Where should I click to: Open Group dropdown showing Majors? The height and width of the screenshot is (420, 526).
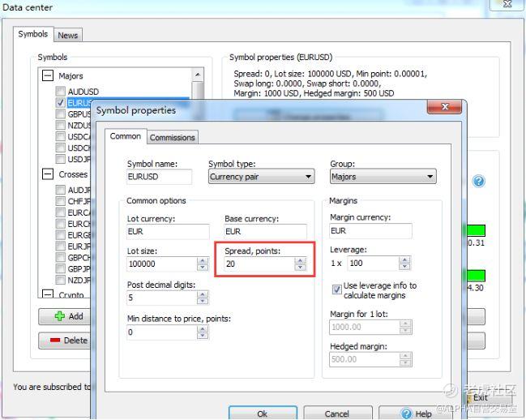tap(383, 177)
